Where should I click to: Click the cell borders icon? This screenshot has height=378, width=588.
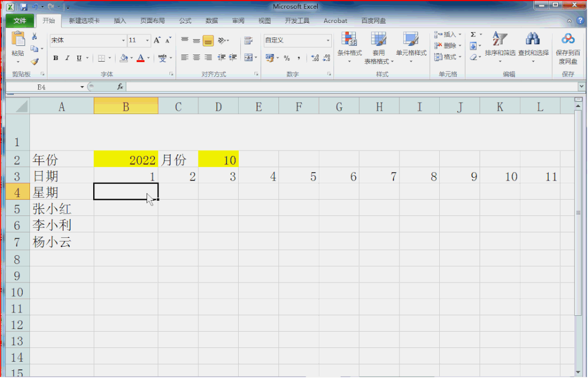click(x=101, y=58)
